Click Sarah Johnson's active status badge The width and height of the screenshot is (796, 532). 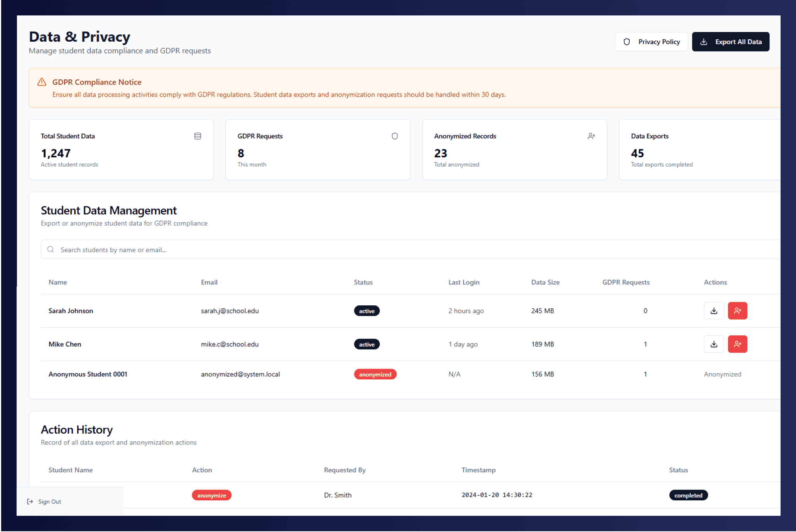point(367,311)
